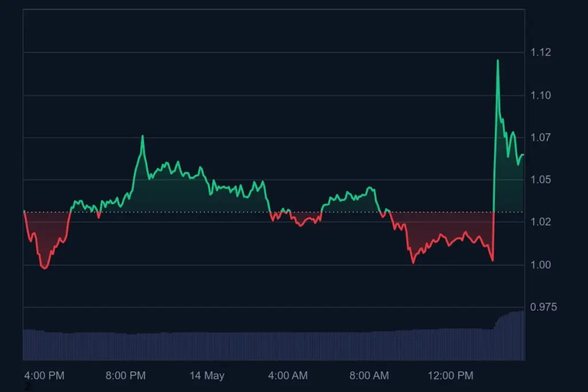Click the 1.05 price axis label
Viewport: 588px width, 392px height.
click(x=540, y=180)
